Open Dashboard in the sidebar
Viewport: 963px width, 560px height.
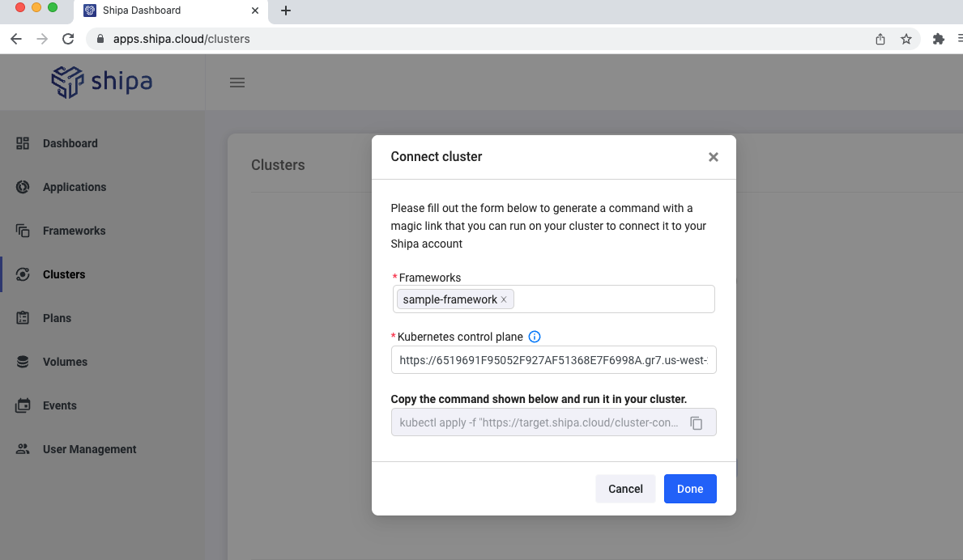[x=70, y=143]
